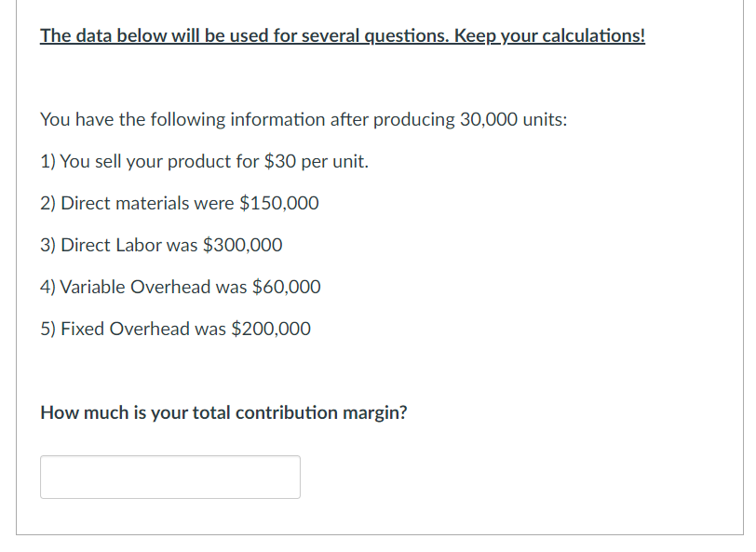Click the Fixed Overhead line
The height and width of the screenshot is (552, 756).
pos(175,328)
